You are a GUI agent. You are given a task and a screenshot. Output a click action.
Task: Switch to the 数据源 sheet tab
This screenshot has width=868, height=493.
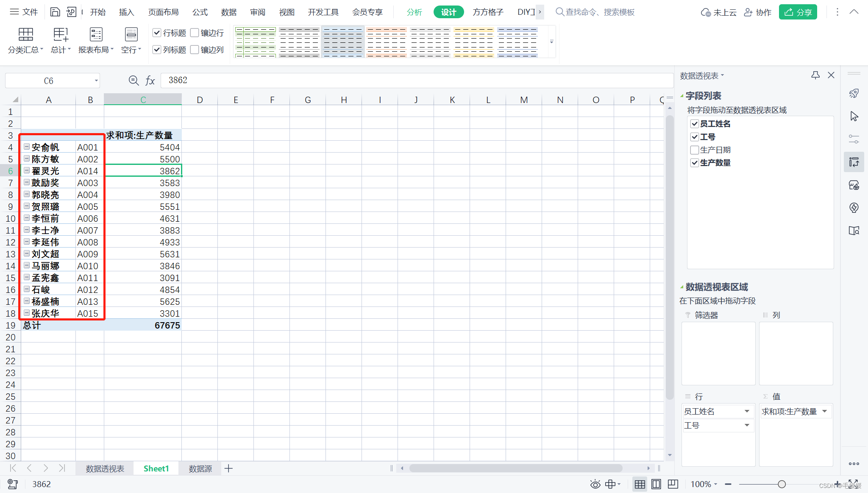pyautogui.click(x=200, y=468)
